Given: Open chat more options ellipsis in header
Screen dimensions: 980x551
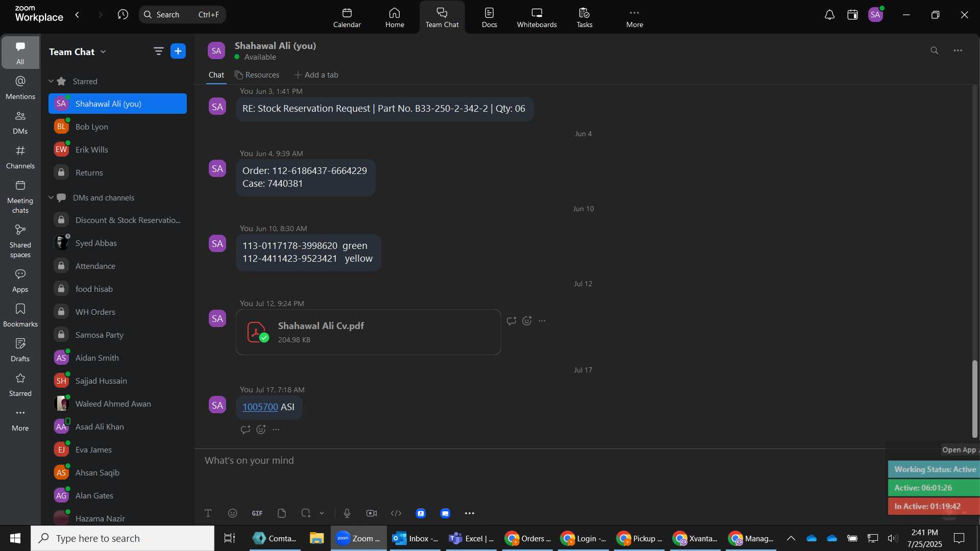Looking at the screenshot, I should tap(958, 51).
